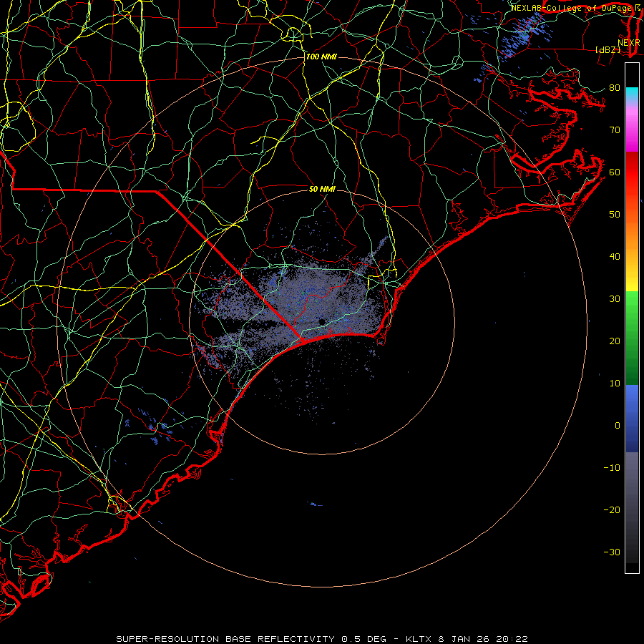Click the -20 value on the dBZ scale
The height and width of the screenshot is (644, 644).
pyautogui.click(x=612, y=510)
